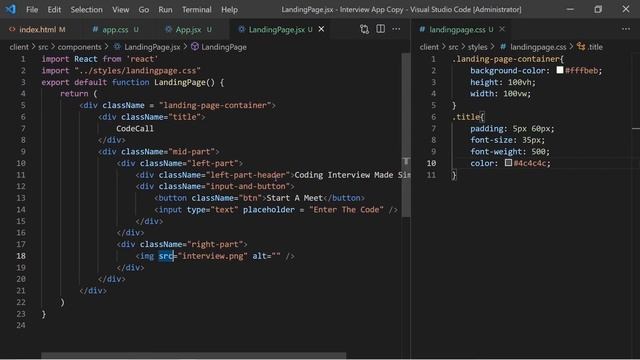This screenshot has width=640, height=360.
Task: Click 'font-weight: 500' CSS line
Action: pos(510,152)
